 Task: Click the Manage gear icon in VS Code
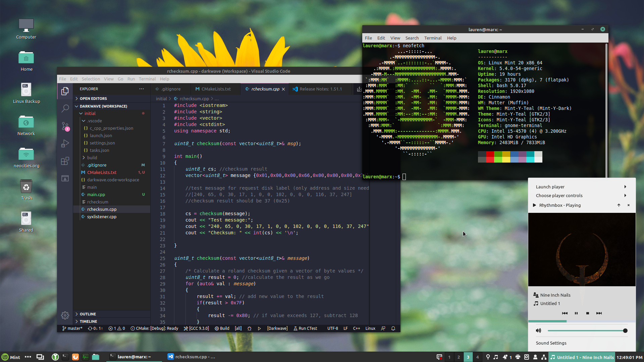click(x=65, y=315)
